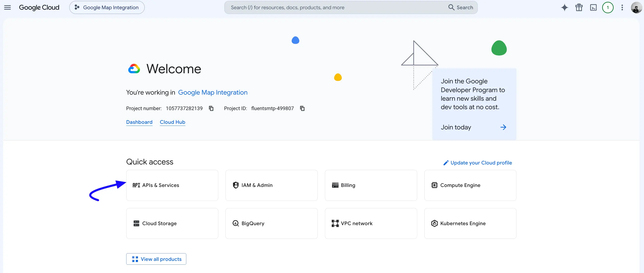Screen dimensions: 644x273
Task: Activate Cloud Shell terminal icon
Action: [x=593, y=7]
